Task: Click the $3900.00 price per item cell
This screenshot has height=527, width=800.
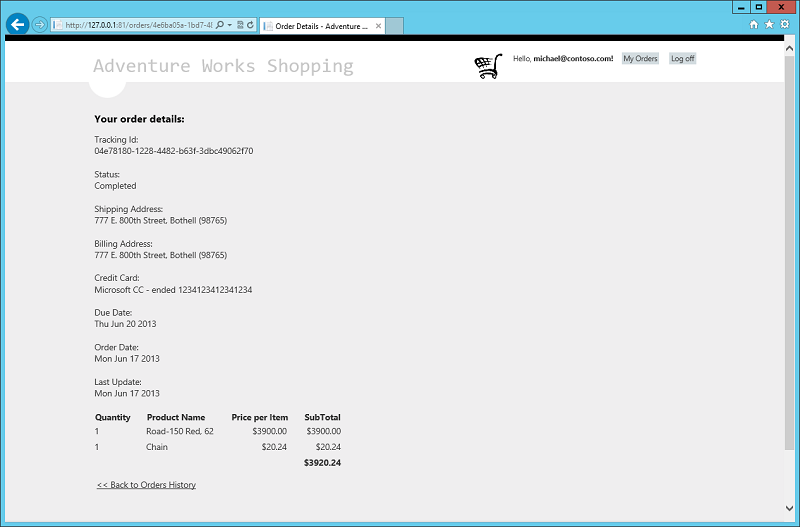Action: click(x=269, y=432)
